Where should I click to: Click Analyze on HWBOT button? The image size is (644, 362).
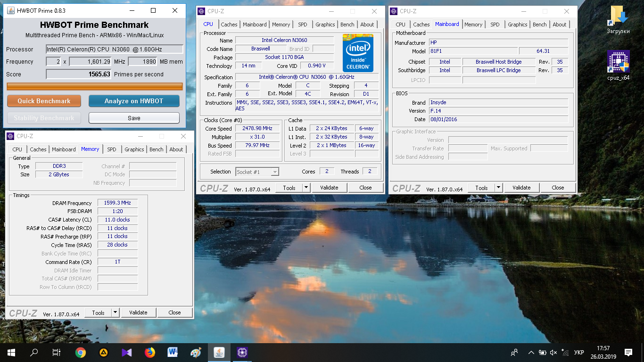point(134,101)
